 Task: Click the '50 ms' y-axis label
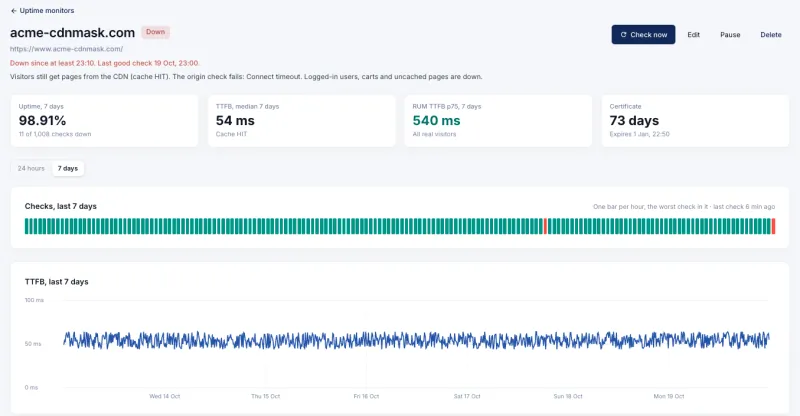point(33,344)
